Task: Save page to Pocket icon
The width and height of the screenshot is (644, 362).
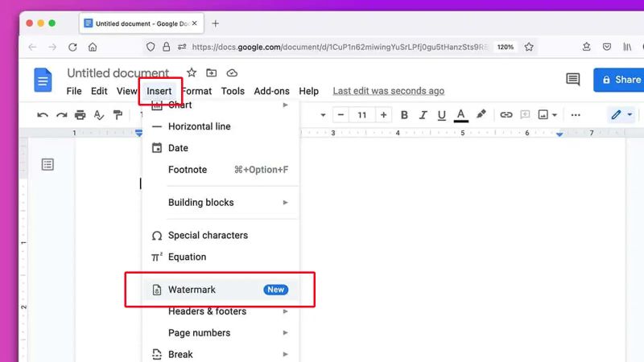Action: 607,47
